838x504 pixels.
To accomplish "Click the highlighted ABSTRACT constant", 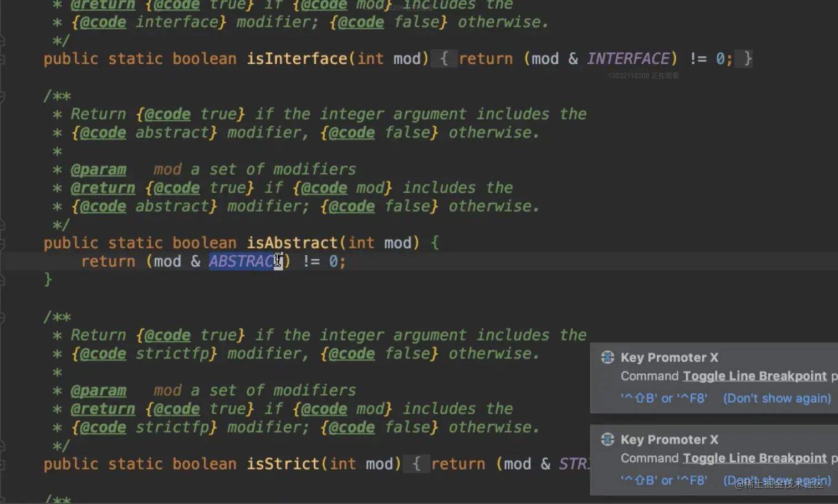I will coord(246,261).
